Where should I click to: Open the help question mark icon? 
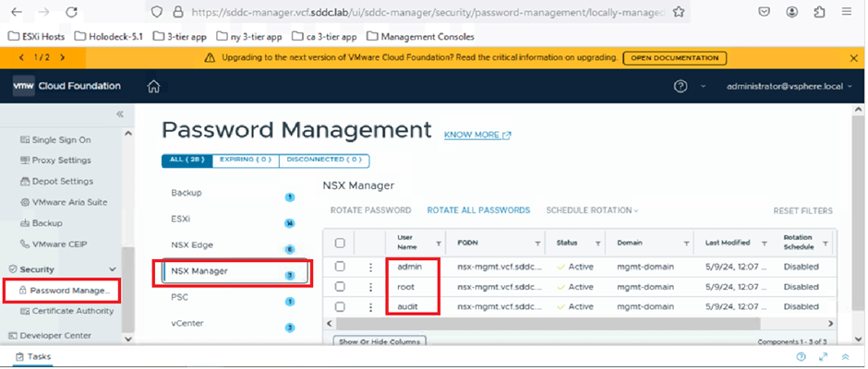[x=681, y=87]
